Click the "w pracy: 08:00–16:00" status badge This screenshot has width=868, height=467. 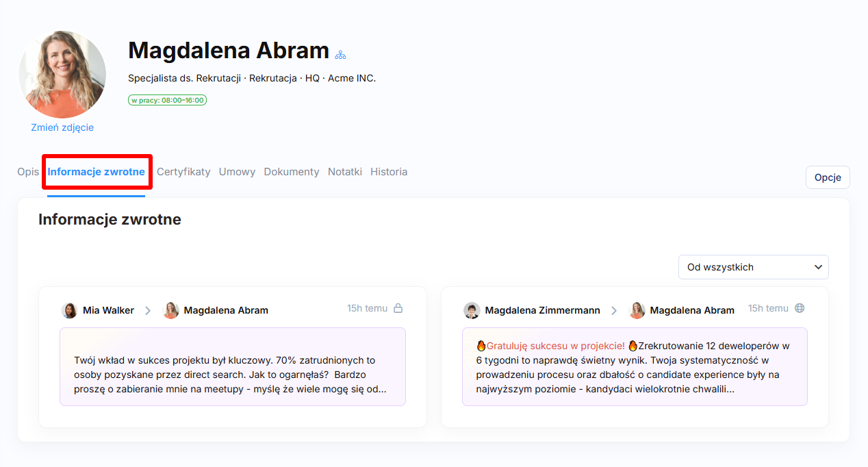click(167, 100)
